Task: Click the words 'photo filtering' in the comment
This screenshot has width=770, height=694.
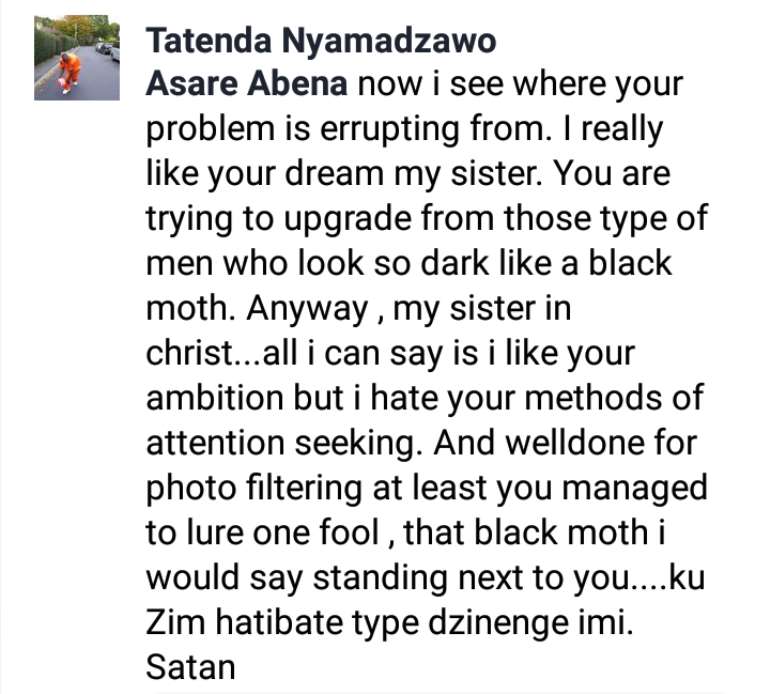Action: tap(254, 489)
